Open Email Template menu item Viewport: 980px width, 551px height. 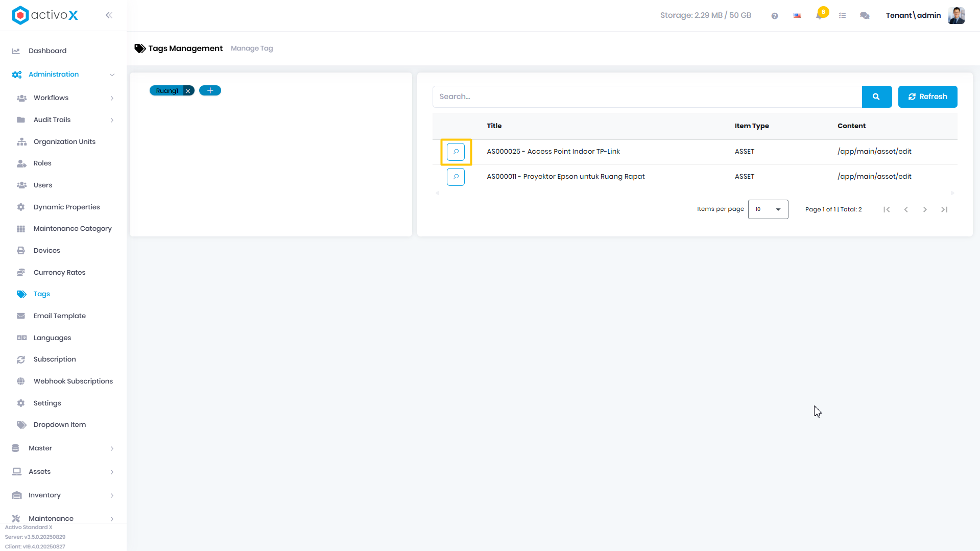click(60, 316)
